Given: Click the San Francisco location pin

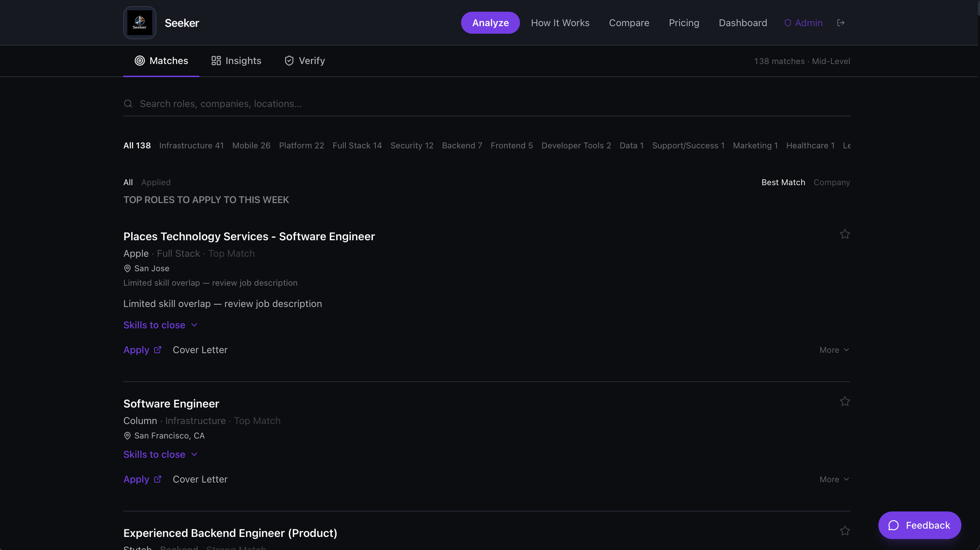Looking at the screenshot, I should (x=127, y=436).
